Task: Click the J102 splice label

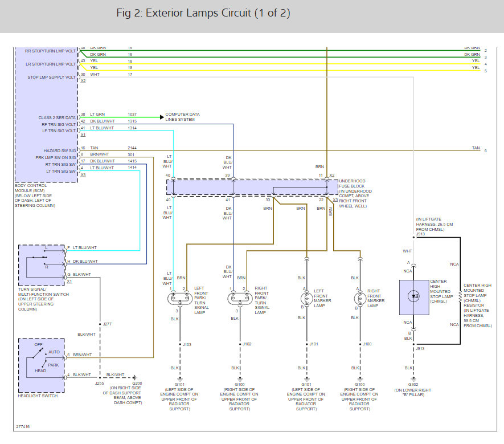Action: [247, 344]
